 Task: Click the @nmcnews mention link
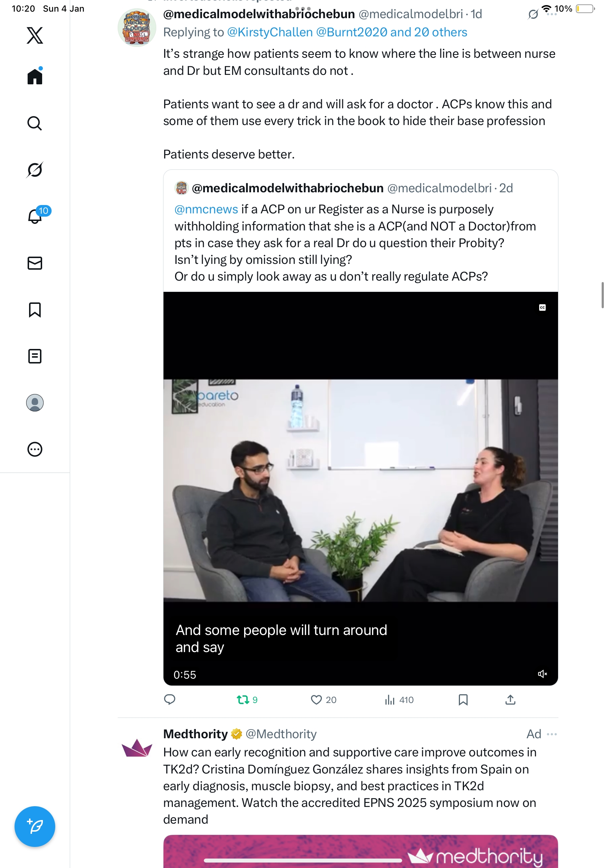206,209
